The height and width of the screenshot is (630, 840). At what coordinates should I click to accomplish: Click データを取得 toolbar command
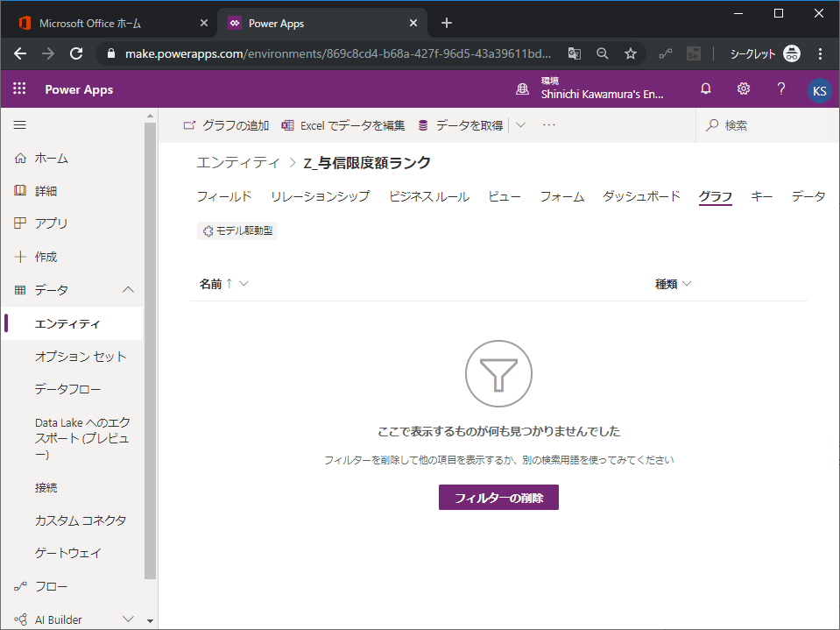[x=461, y=125]
